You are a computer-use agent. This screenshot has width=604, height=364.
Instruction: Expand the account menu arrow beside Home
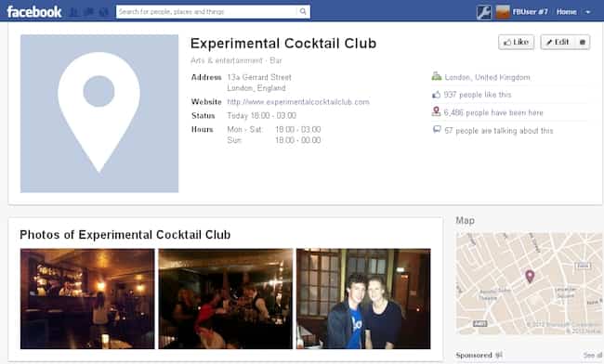point(588,12)
